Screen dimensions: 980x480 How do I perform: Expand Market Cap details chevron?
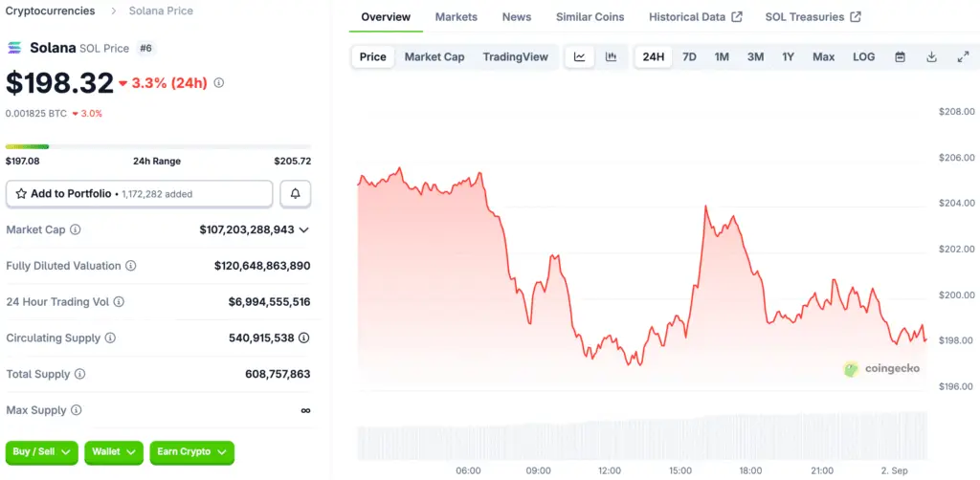[x=304, y=229]
